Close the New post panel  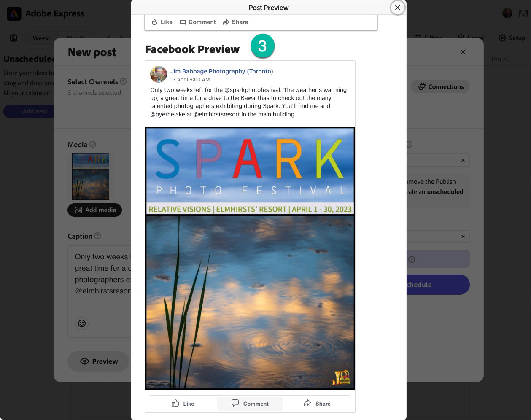pyautogui.click(x=463, y=52)
